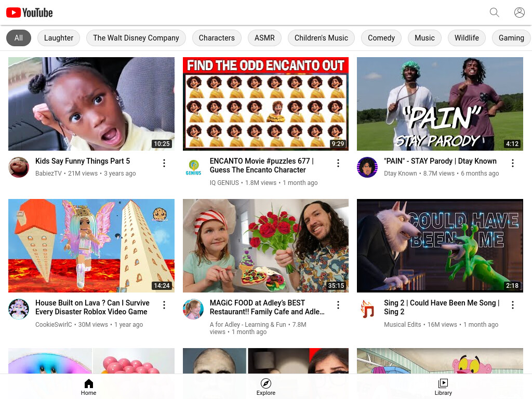Open IQ GENIUS channel avatar
Viewport: 532px width, 399px height.
click(193, 167)
